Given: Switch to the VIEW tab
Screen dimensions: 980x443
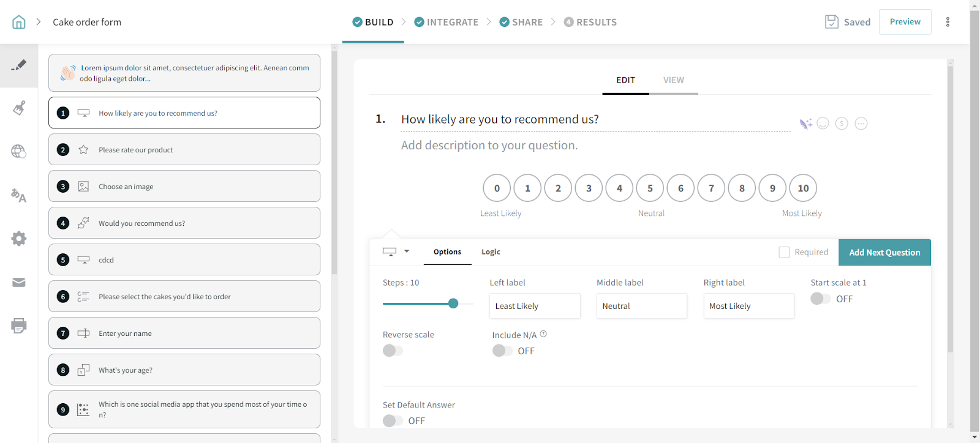Looking at the screenshot, I should tap(673, 80).
